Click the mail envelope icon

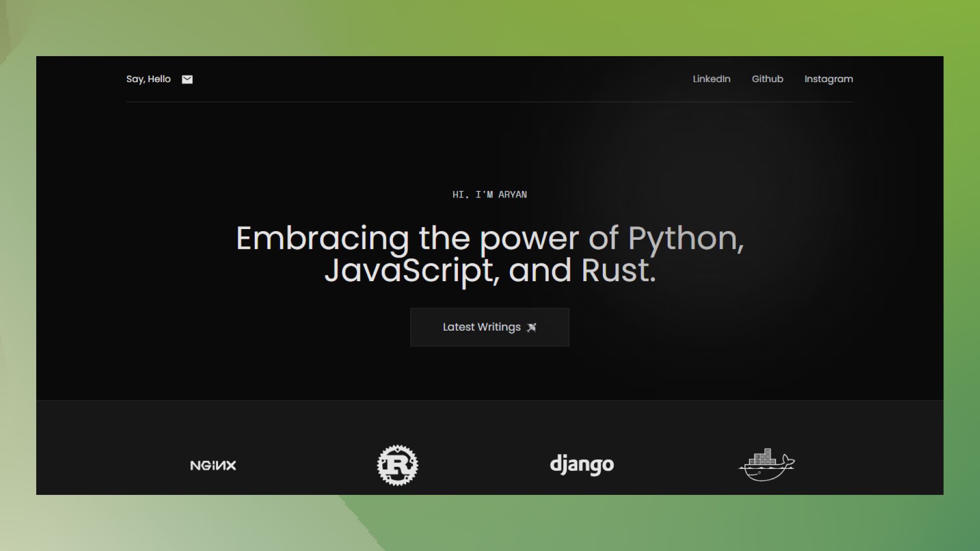(187, 79)
